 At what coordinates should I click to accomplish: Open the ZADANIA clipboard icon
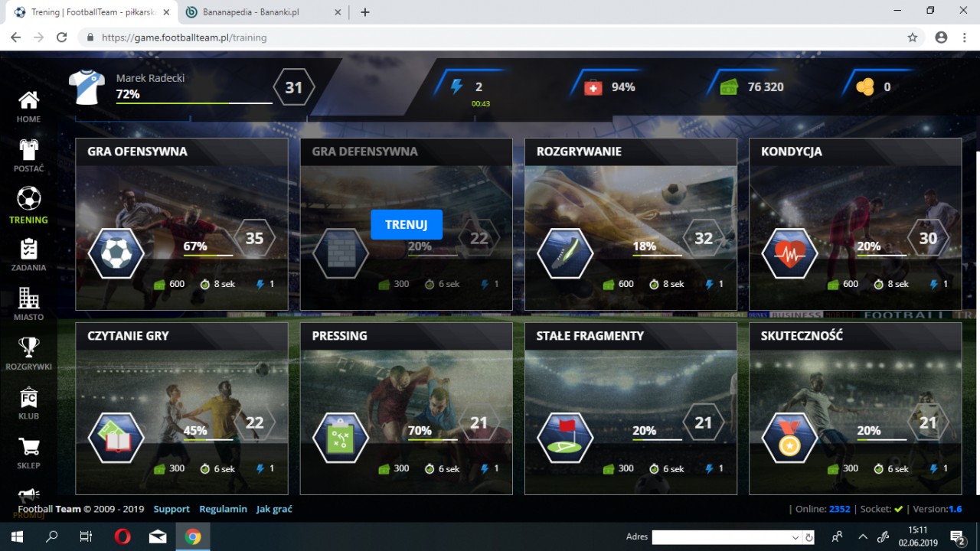click(x=28, y=248)
